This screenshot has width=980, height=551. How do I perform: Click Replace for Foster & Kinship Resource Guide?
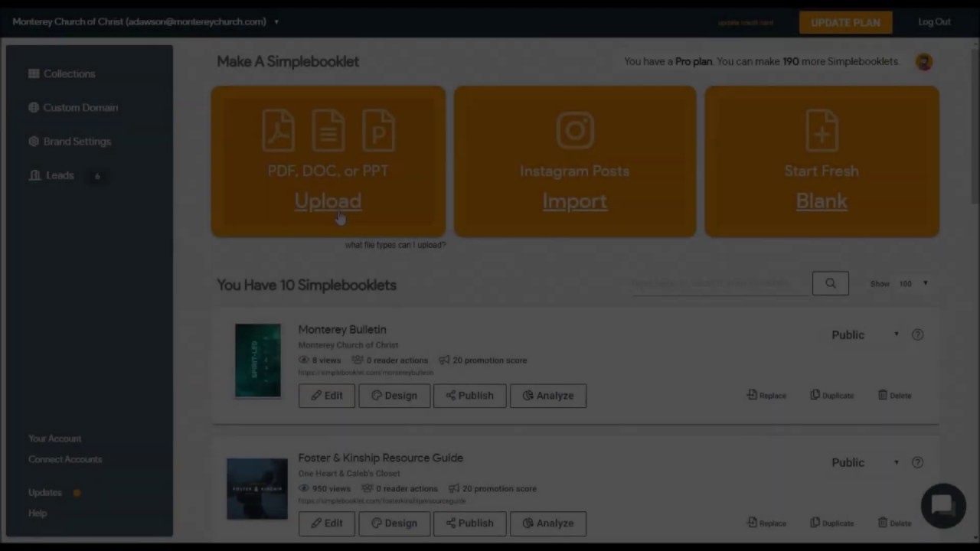click(x=766, y=523)
